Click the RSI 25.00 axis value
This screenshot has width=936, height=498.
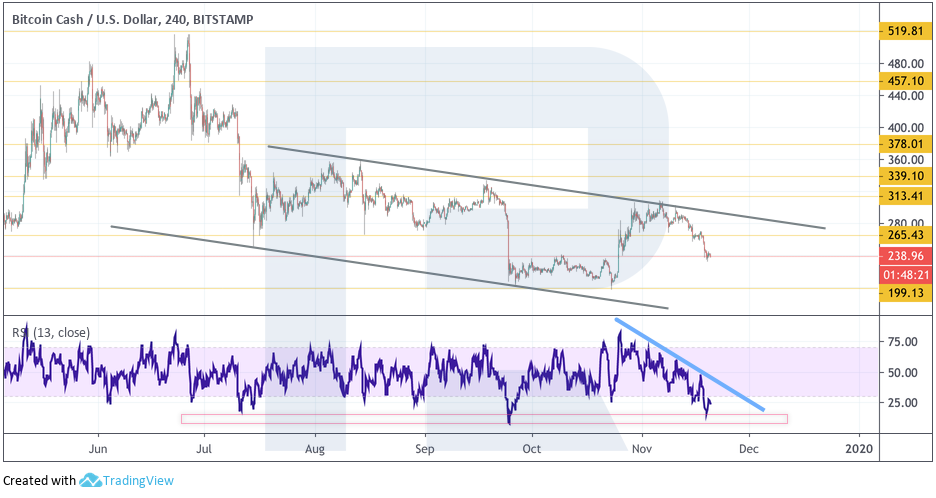[903, 403]
